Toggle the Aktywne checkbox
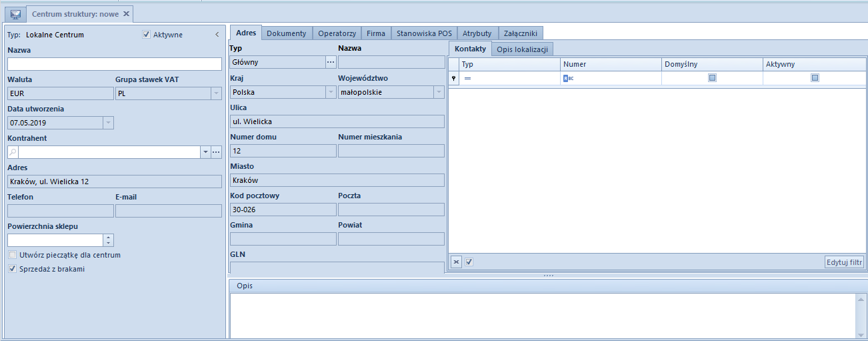Viewport: 868px width, 341px height. (147, 35)
